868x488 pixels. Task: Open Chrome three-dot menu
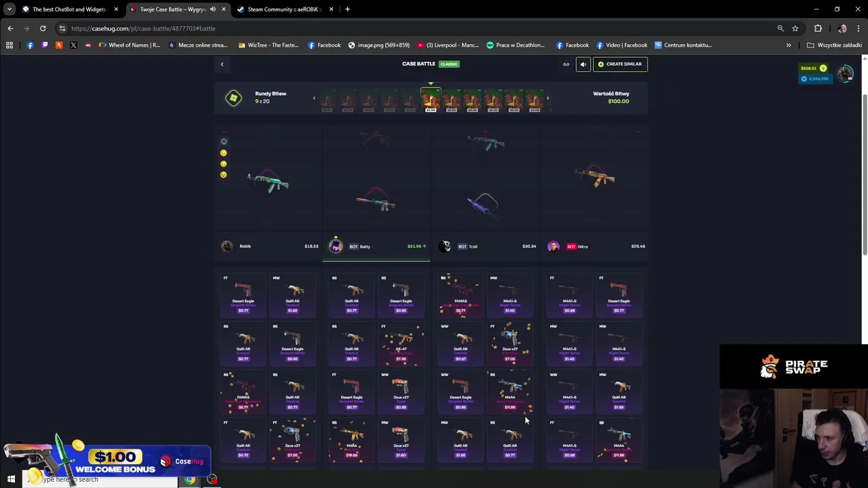[x=859, y=28]
